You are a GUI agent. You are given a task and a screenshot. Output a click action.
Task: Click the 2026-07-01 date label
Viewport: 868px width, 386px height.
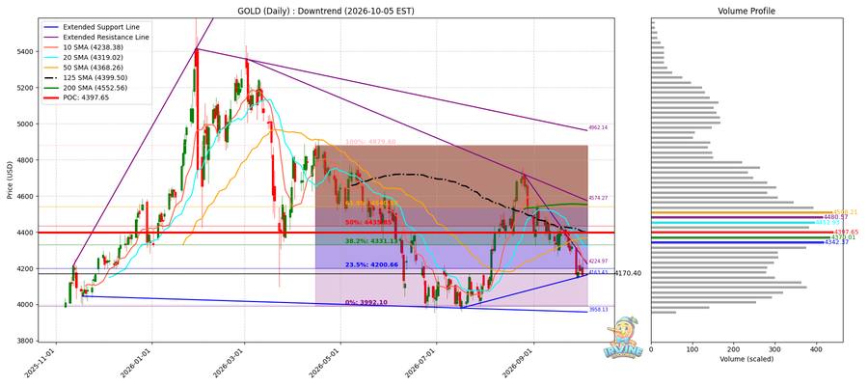[421, 363]
